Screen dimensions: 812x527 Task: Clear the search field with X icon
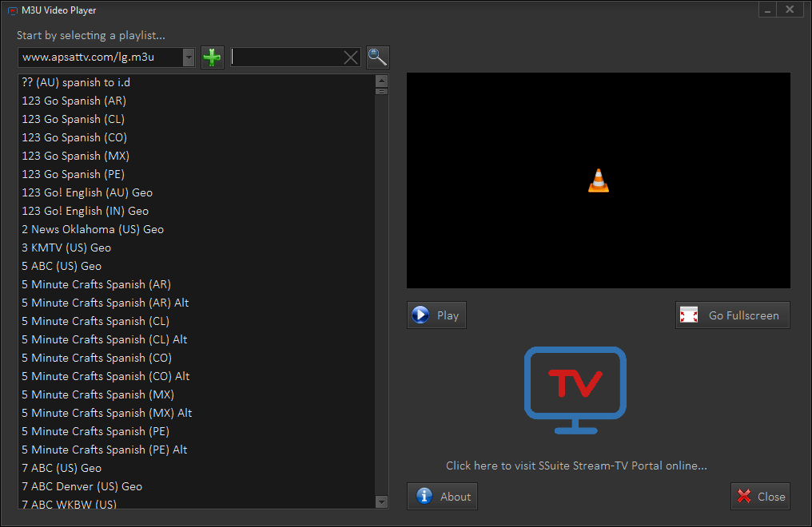351,57
